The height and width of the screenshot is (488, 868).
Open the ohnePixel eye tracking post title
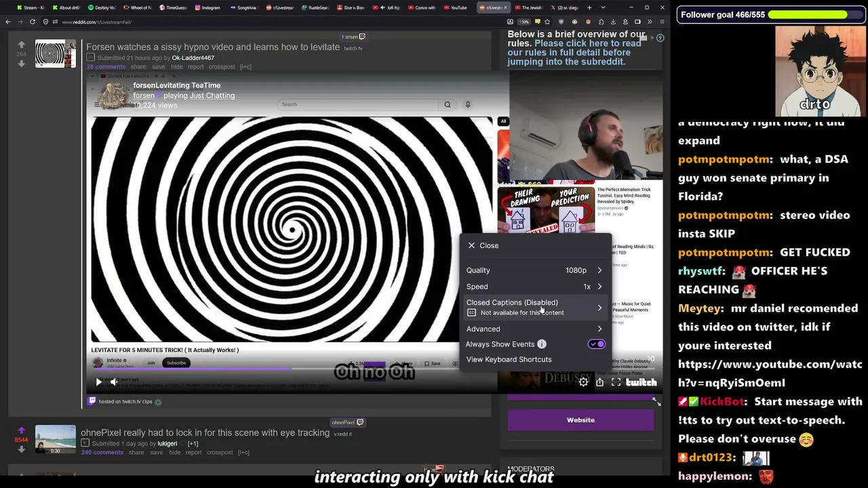point(205,432)
